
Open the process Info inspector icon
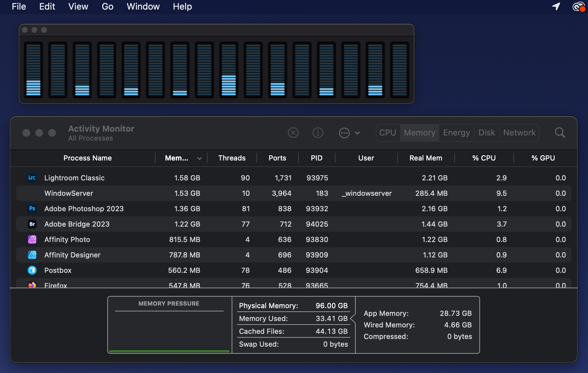tap(318, 133)
